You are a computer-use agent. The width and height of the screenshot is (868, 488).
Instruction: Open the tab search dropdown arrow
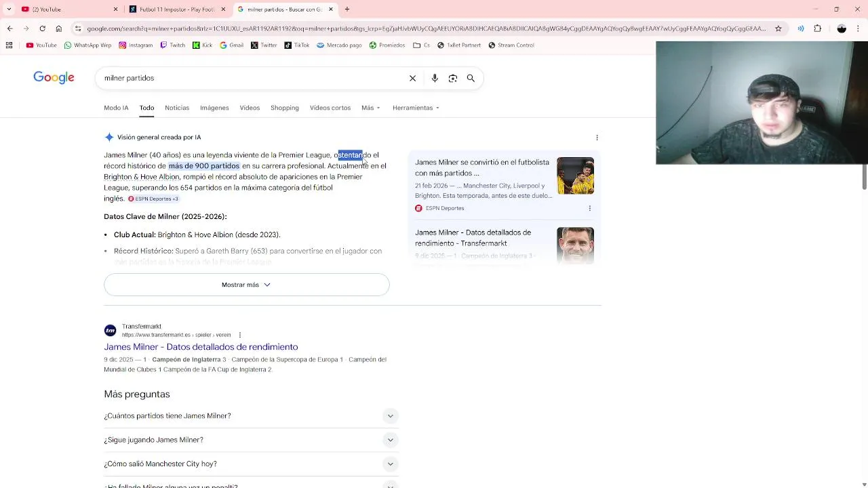click(9, 9)
